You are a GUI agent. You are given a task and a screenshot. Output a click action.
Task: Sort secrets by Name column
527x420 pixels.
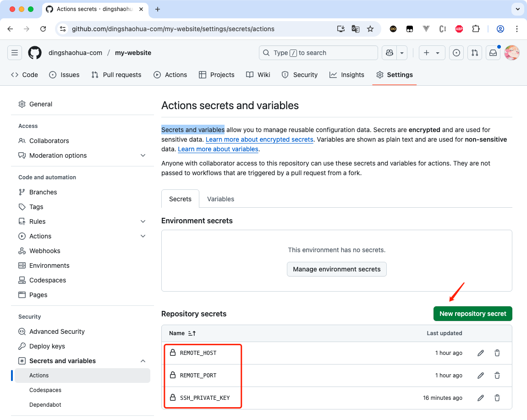click(x=182, y=333)
